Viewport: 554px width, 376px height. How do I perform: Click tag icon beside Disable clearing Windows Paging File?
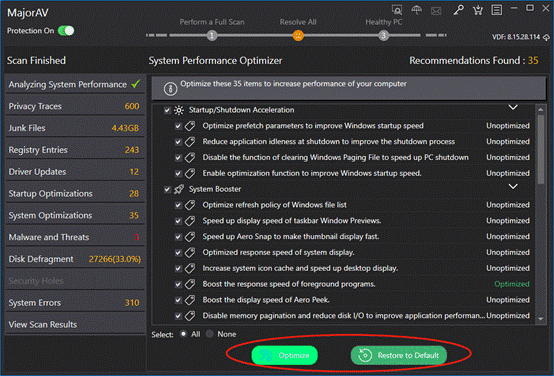tap(190, 158)
